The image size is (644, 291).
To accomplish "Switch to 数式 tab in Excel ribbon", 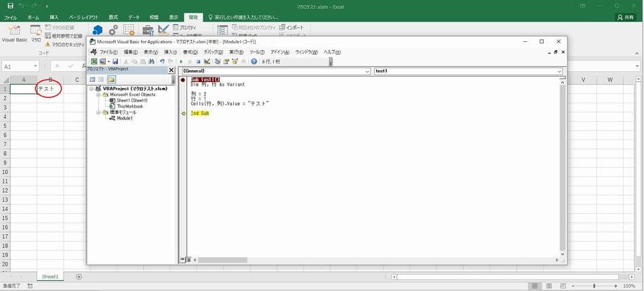I will tap(113, 18).
